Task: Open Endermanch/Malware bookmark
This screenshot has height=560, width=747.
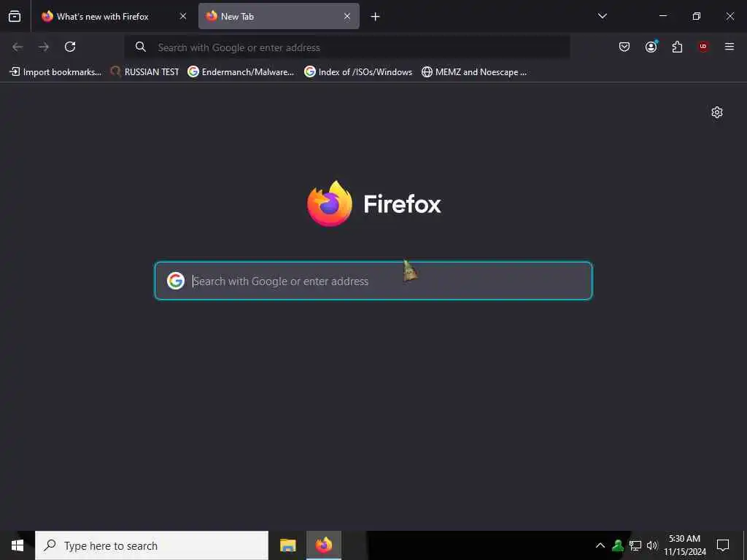Action: tap(241, 72)
